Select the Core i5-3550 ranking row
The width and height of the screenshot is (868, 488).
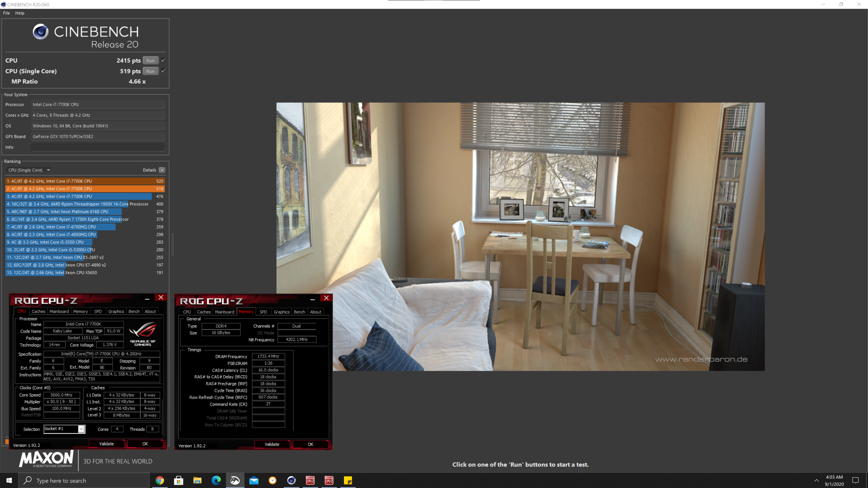pos(85,242)
